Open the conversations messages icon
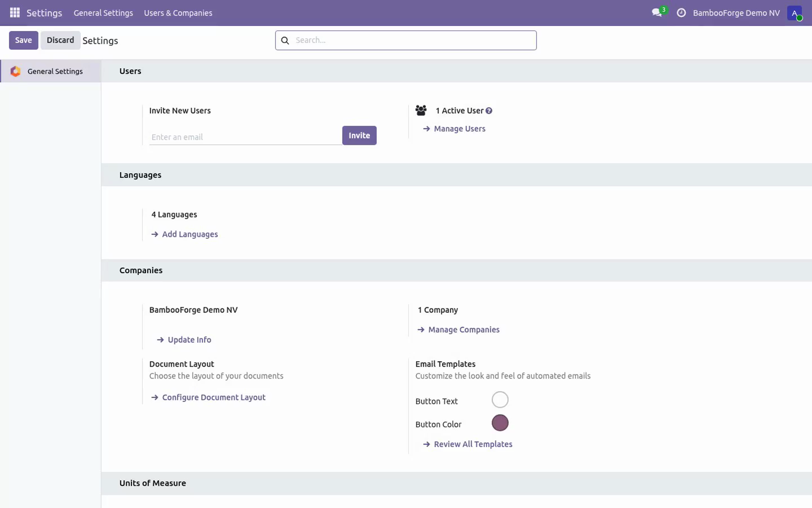The width and height of the screenshot is (812, 508). (x=658, y=12)
